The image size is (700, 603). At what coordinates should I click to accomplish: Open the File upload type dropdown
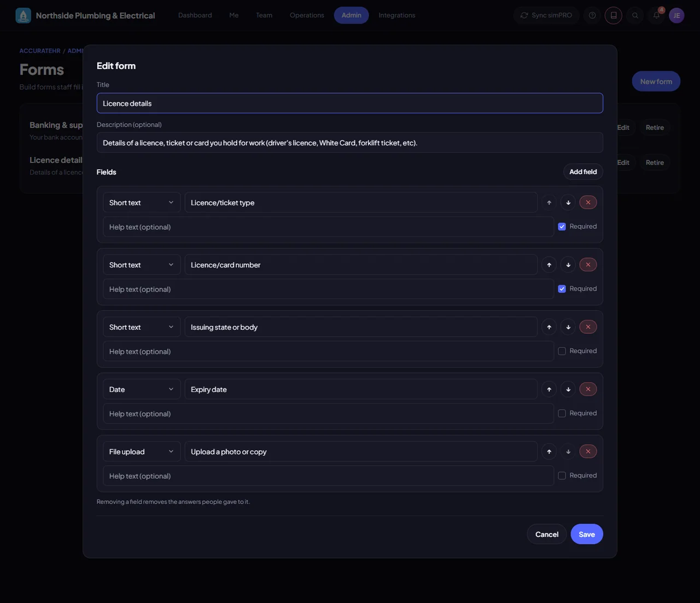tap(142, 452)
